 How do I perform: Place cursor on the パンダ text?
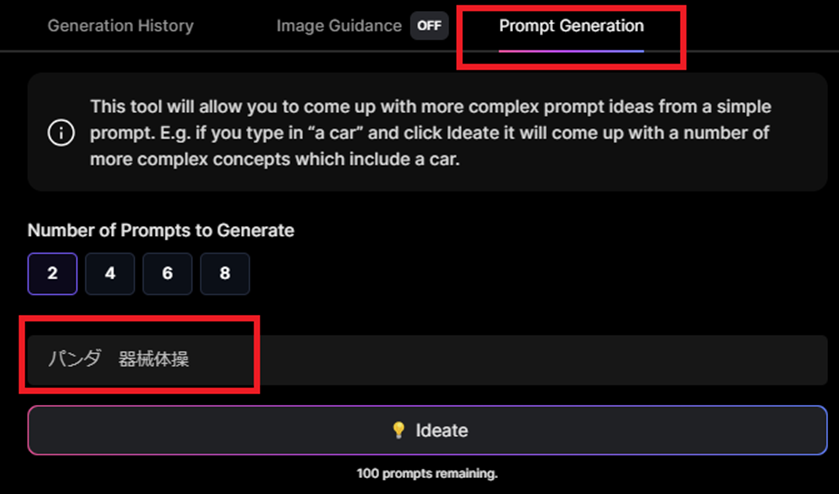point(74,359)
